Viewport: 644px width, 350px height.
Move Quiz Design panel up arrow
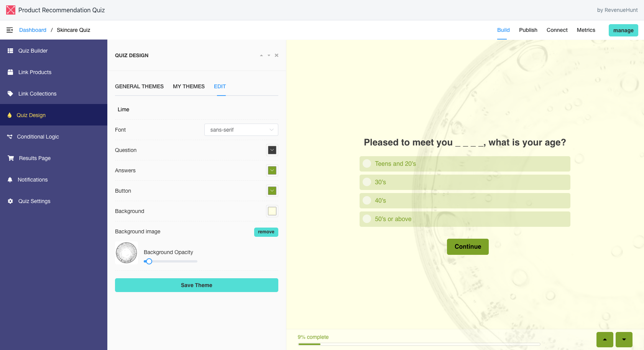[x=261, y=55]
